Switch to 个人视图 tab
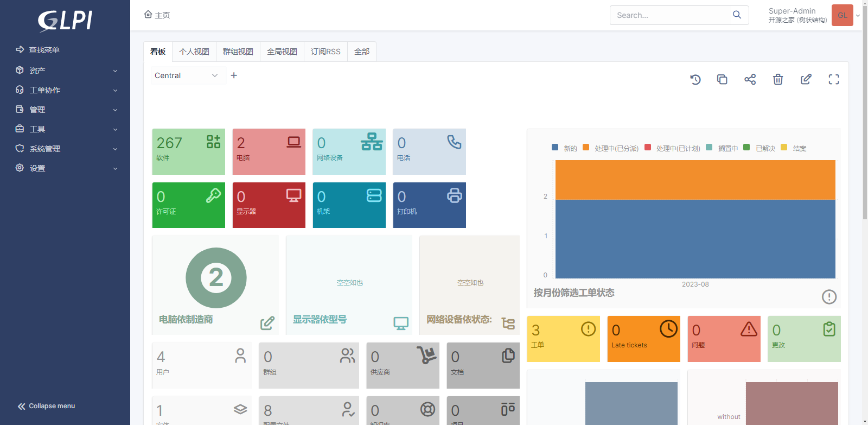 [x=194, y=52]
